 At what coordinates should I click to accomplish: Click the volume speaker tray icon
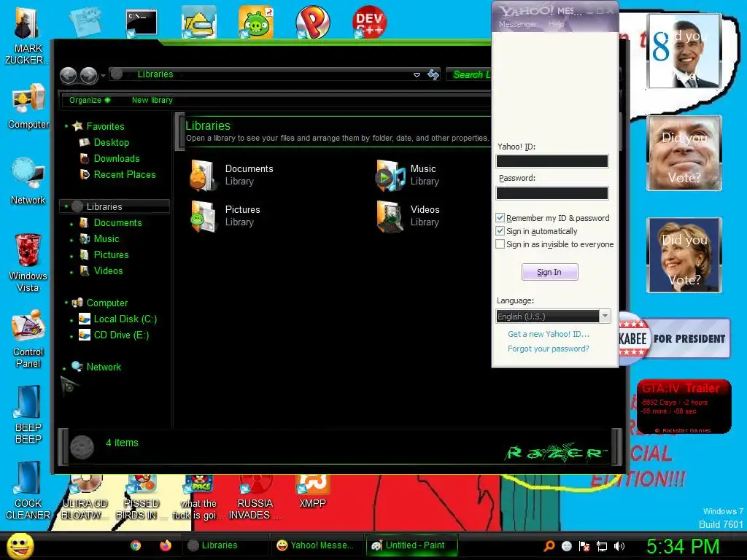point(619,546)
